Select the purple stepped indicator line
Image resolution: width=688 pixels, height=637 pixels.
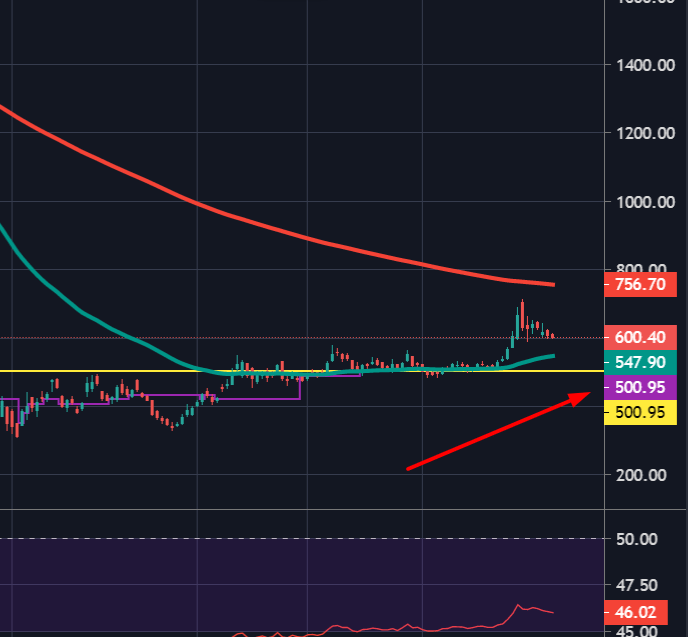click(x=259, y=399)
